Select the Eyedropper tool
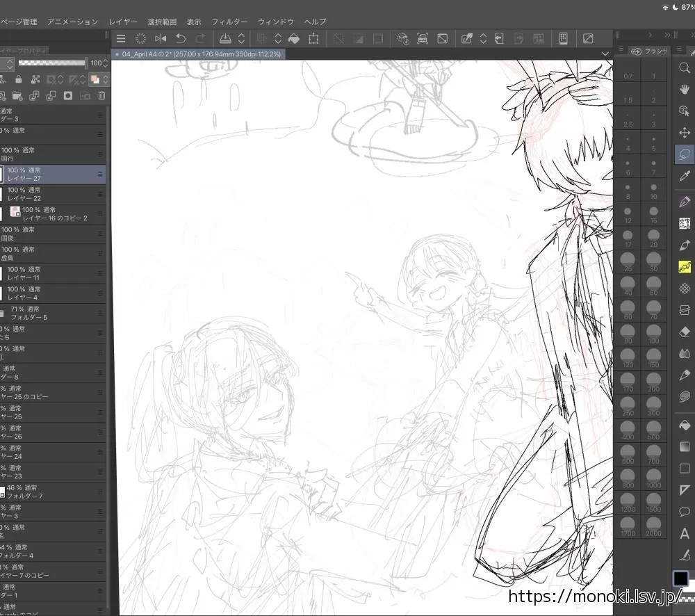This screenshot has height=616, width=695. [x=685, y=176]
